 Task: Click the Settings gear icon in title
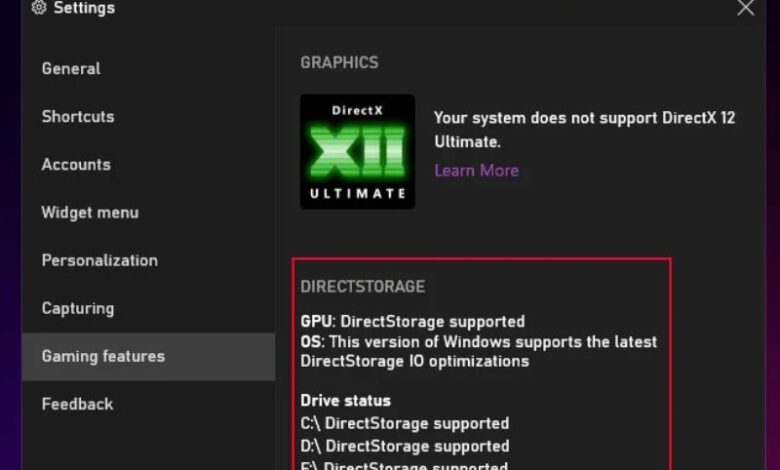tap(39, 7)
